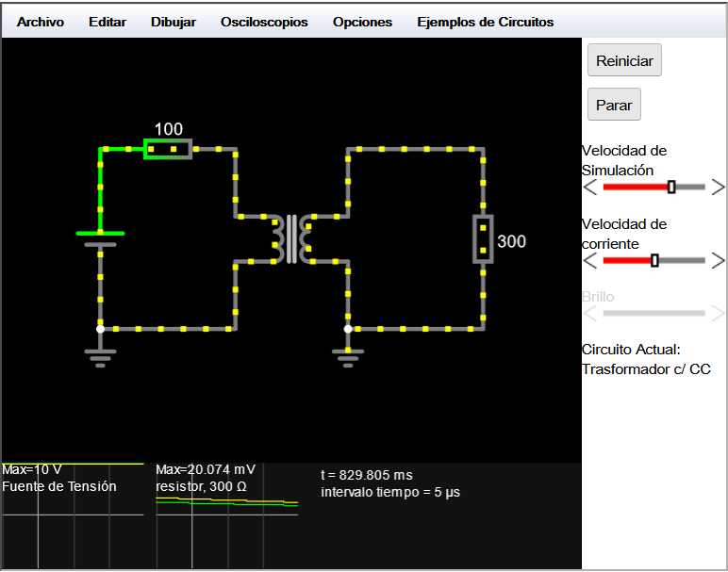Select the 300 ohm resistor
This screenshot has width=728, height=572.
(483, 239)
